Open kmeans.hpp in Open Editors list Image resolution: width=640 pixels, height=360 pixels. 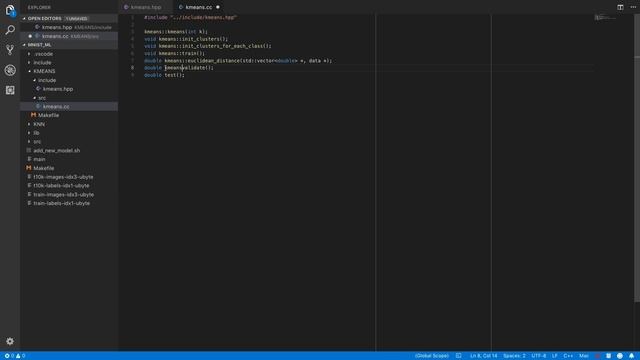pyautogui.click(x=69, y=27)
